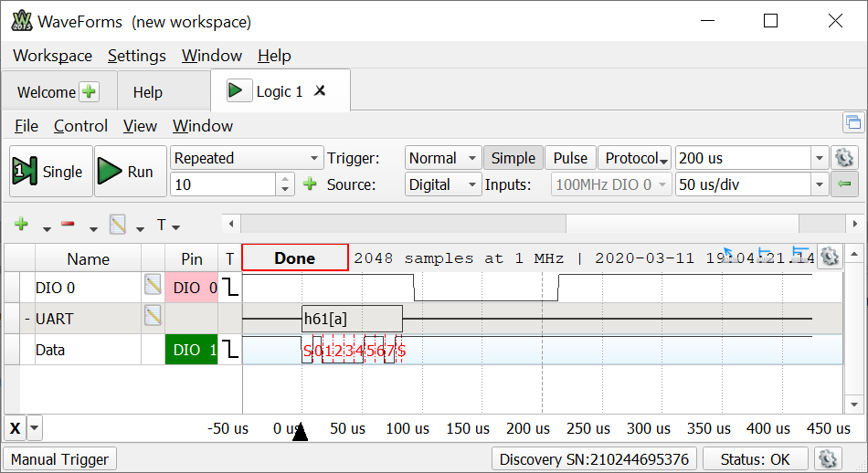Select Simple trigger mode
Viewport: 868px width, 473px height.
click(513, 158)
